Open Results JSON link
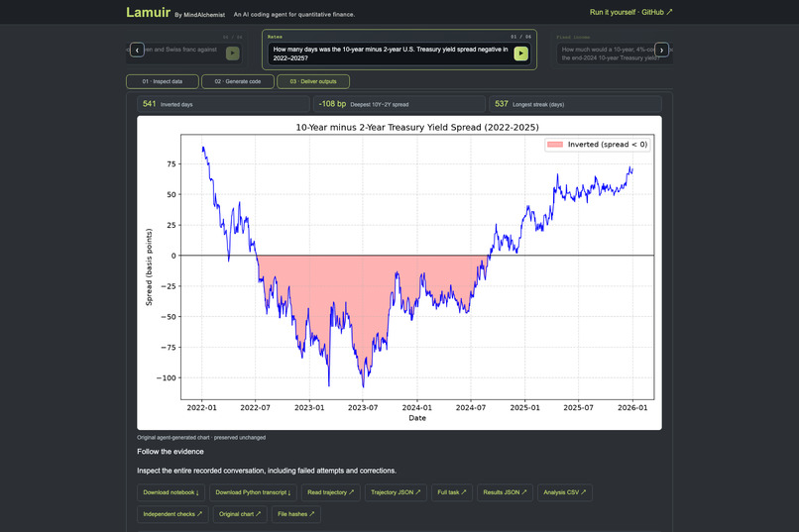Image resolution: width=799 pixels, height=532 pixels. pyautogui.click(x=505, y=492)
